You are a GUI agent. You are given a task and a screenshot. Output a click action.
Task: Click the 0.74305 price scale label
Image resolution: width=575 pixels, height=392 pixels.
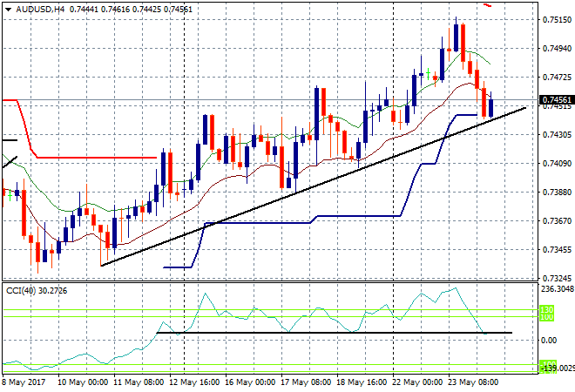click(x=557, y=135)
